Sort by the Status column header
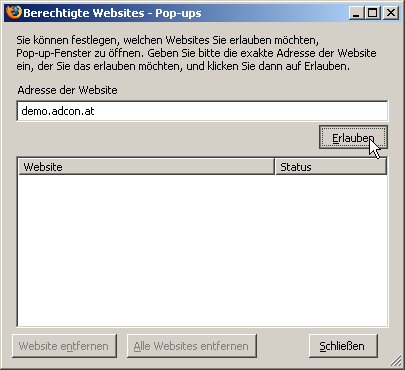This screenshot has height=370, width=405. coord(331,167)
